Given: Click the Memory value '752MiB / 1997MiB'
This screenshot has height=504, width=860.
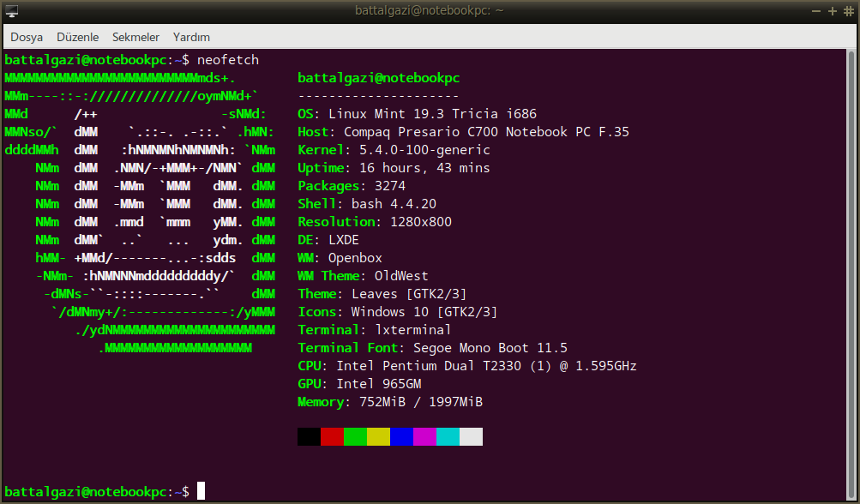Looking at the screenshot, I should pos(421,402).
